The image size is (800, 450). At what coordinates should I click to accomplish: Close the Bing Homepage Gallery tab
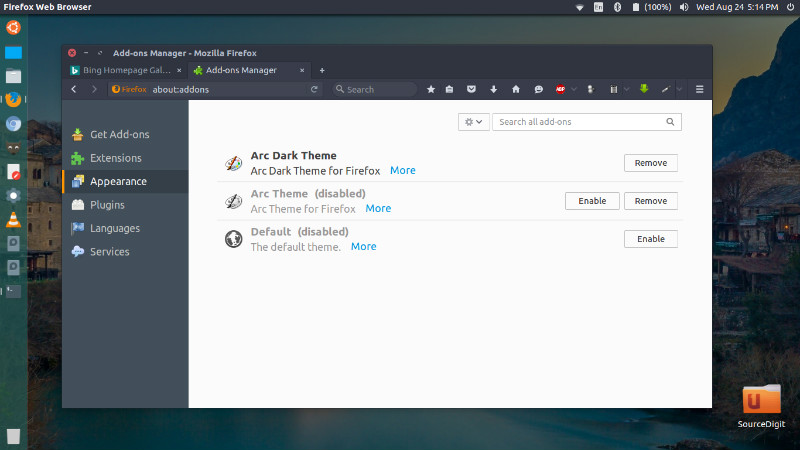(x=179, y=70)
